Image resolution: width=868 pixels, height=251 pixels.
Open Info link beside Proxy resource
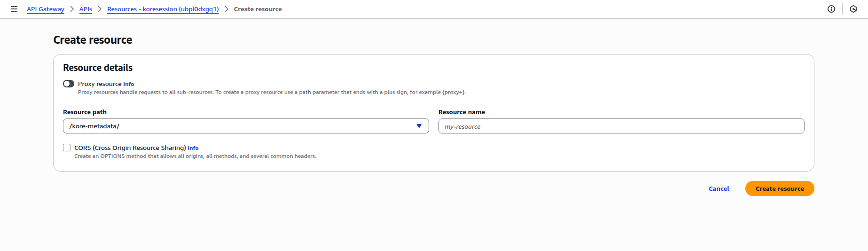pyautogui.click(x=128, y=84)
